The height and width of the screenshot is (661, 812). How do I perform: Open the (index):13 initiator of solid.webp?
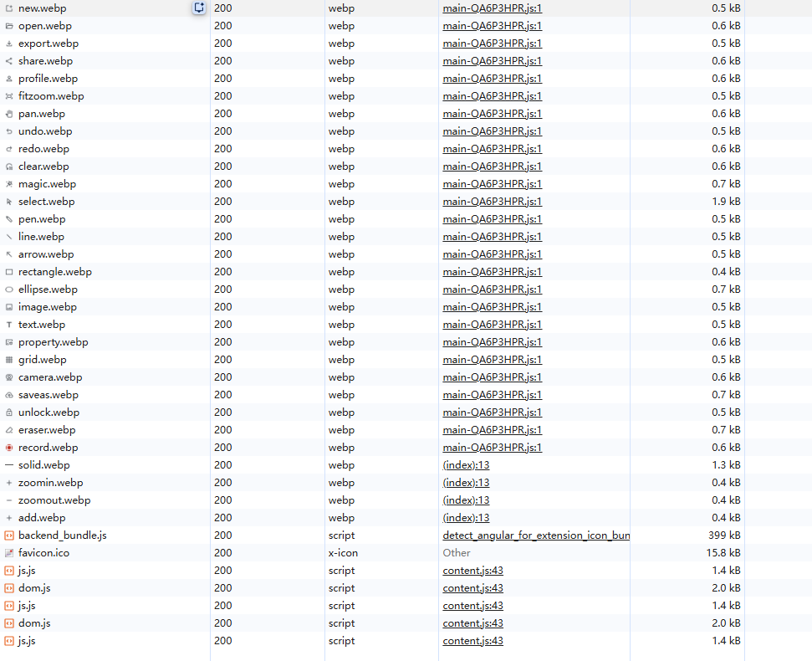(466, 465)
